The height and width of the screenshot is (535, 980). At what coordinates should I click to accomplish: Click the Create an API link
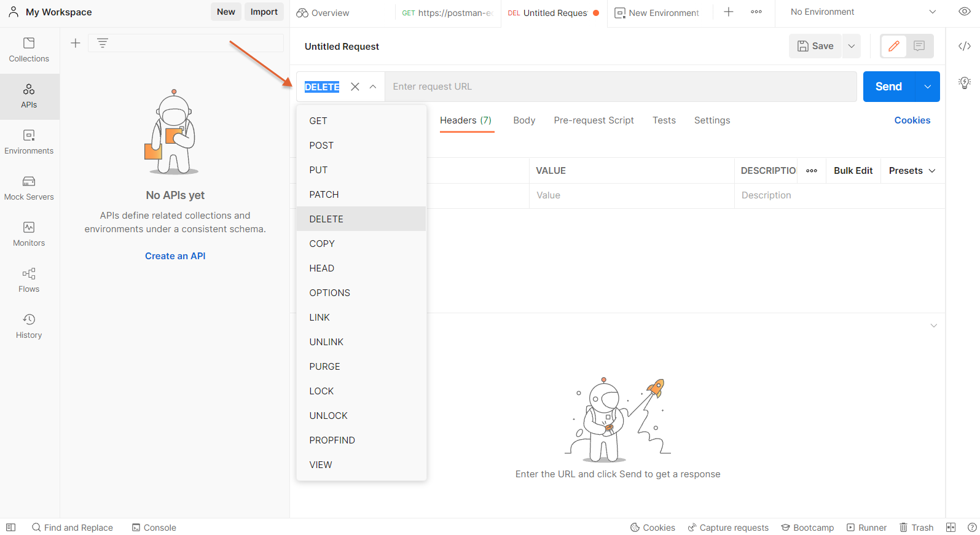click(x=175, y=256)
